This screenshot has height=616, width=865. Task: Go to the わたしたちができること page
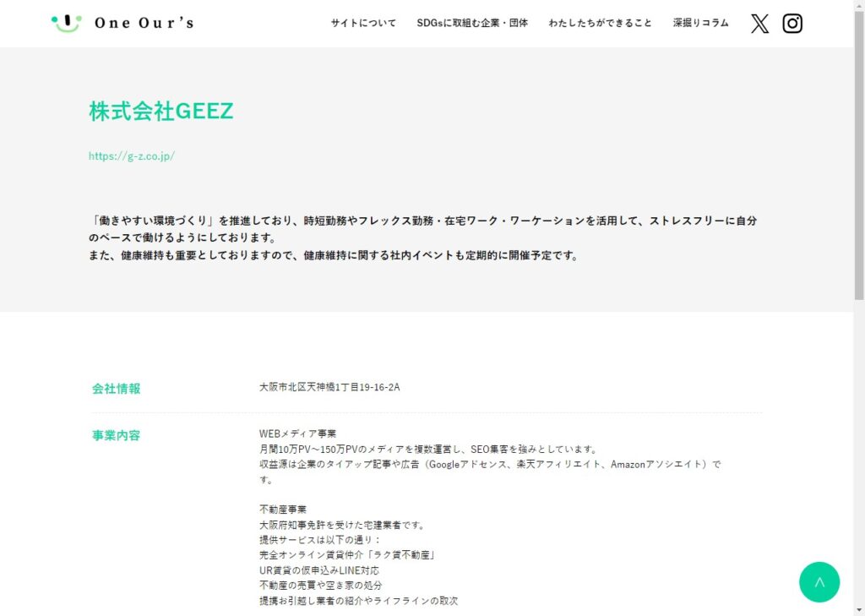(600, 24)
